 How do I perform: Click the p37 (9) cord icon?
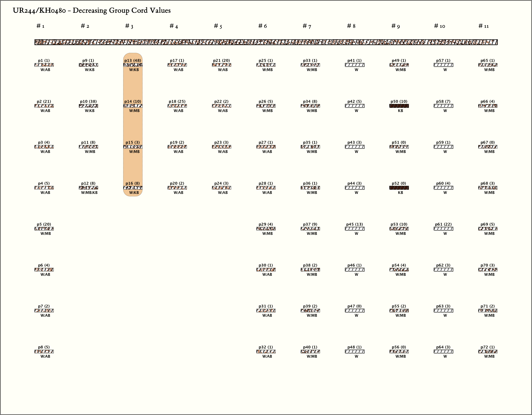[310, 229]
